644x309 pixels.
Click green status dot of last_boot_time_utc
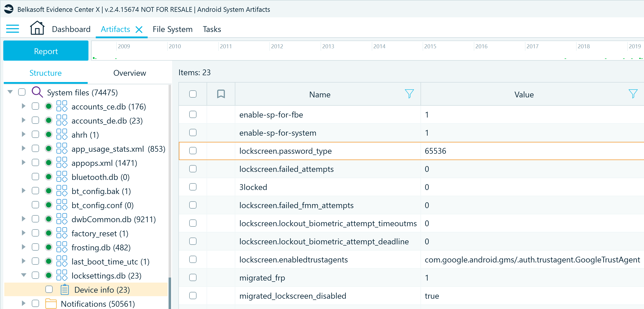coord(49,261)
